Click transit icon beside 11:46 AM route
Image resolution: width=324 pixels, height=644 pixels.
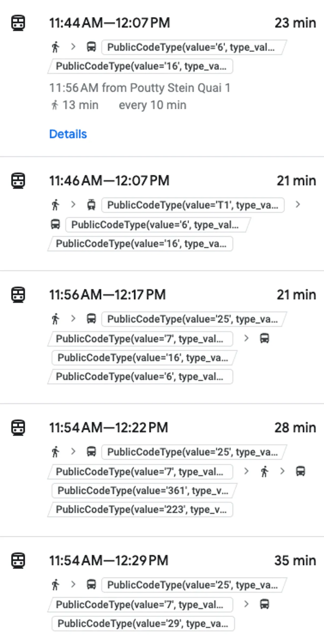(18, 180)
